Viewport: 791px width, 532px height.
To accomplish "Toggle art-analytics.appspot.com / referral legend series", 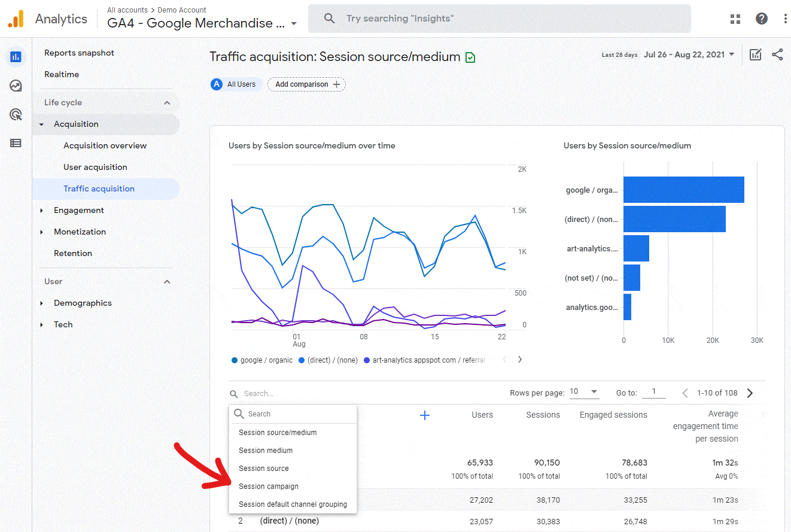I will 425,360.
